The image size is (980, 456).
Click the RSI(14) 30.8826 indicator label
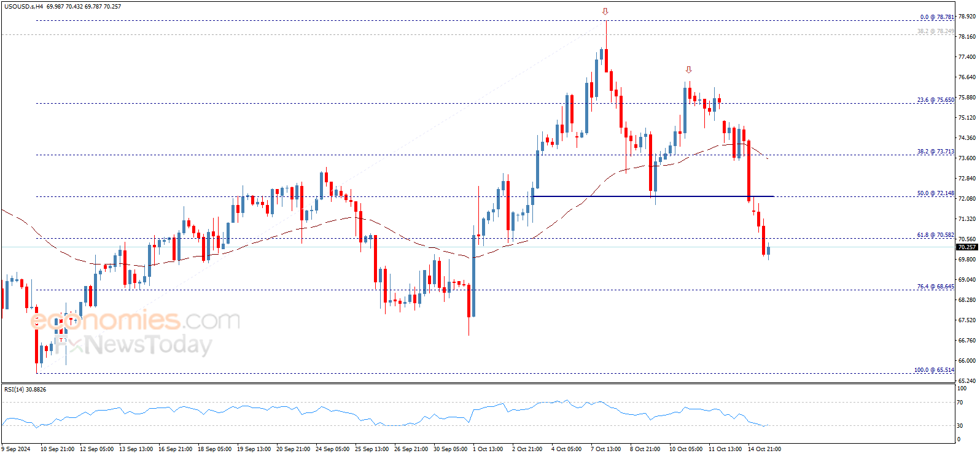pos(25,390)
